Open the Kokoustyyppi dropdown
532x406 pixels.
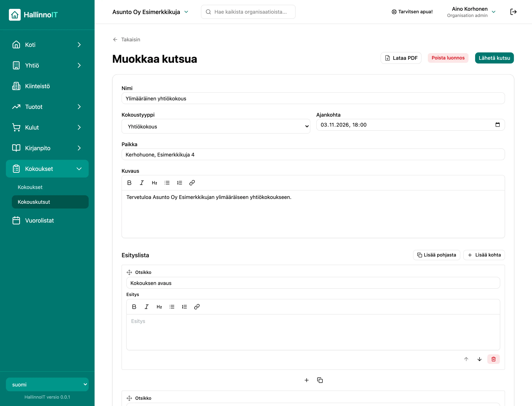[x=216, y=126]
